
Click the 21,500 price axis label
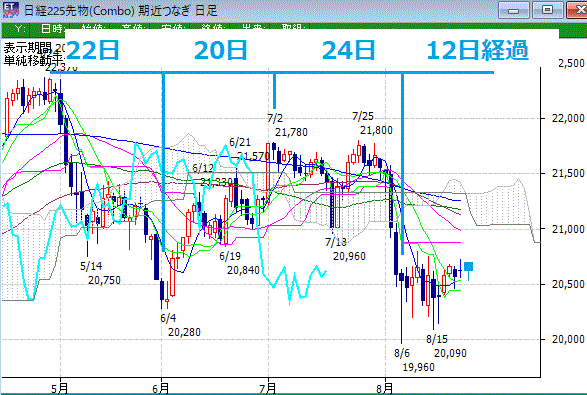568,173
